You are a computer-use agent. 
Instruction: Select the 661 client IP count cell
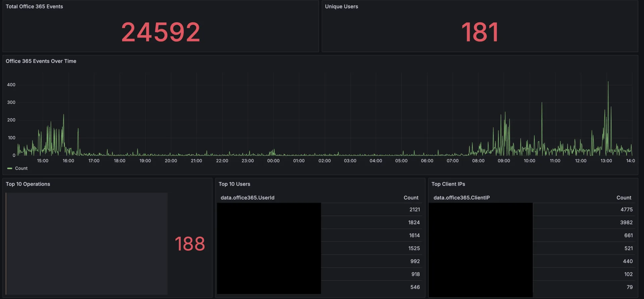(x=629, y=235)
